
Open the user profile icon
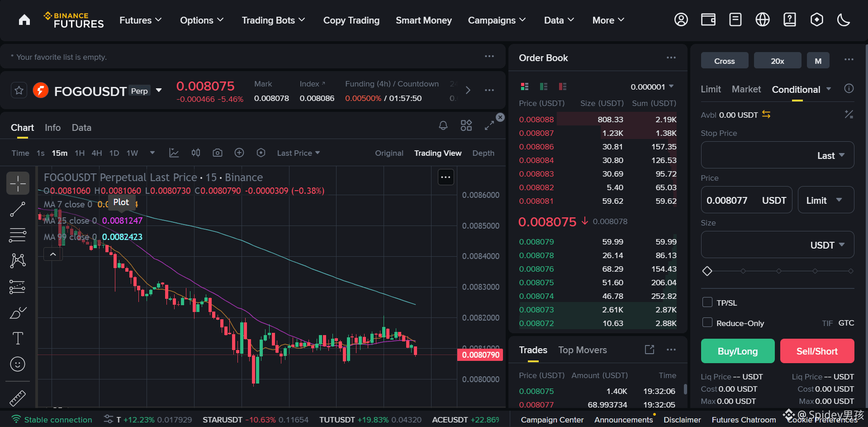[681, 20]
